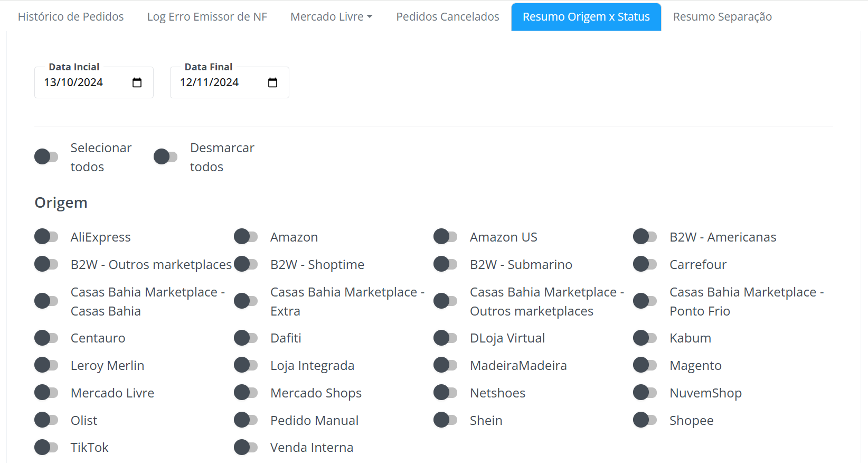Switch to the Pedidos Cancelados tab
Viewport: 868px width, 463px height.
[x=448, y=17]
